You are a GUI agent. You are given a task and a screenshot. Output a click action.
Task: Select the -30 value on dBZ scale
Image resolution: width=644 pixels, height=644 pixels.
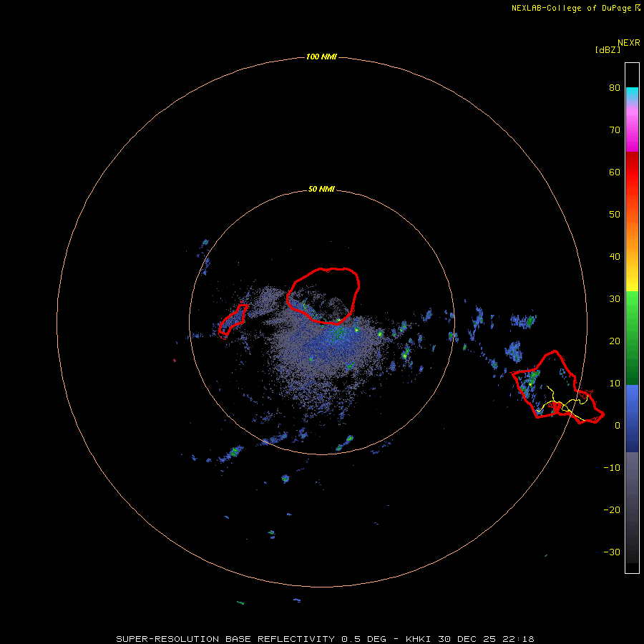(x=612, y=552)
